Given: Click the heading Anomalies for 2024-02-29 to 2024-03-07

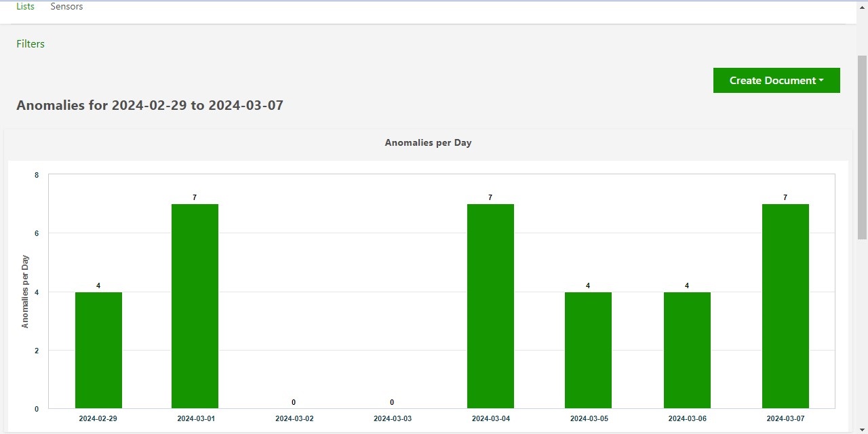Looking at the screenshot, I should (150, 105).
